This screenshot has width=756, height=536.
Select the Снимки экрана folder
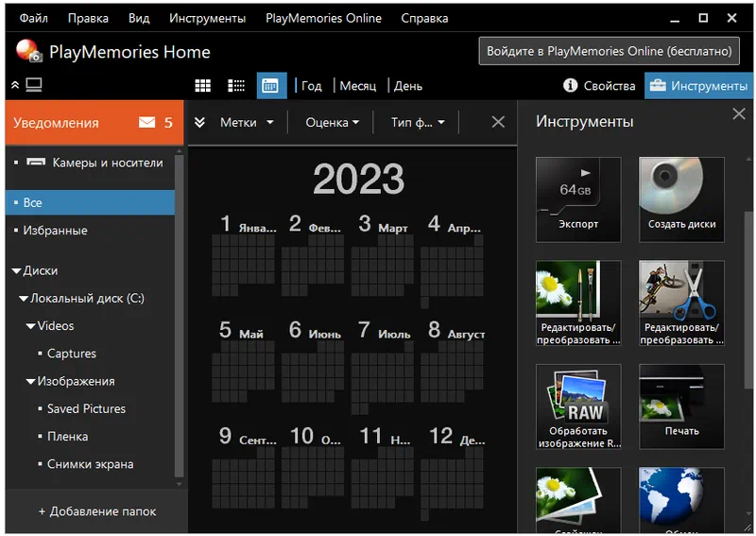click(x=90, y=464)
